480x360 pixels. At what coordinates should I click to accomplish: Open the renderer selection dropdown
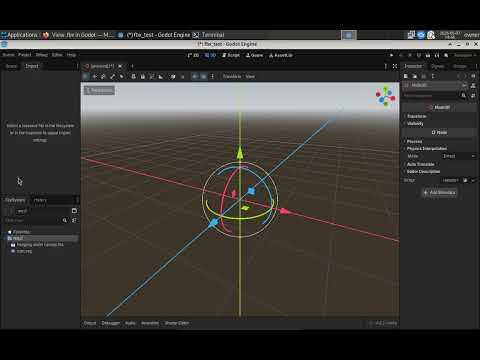tap(465, 55)
